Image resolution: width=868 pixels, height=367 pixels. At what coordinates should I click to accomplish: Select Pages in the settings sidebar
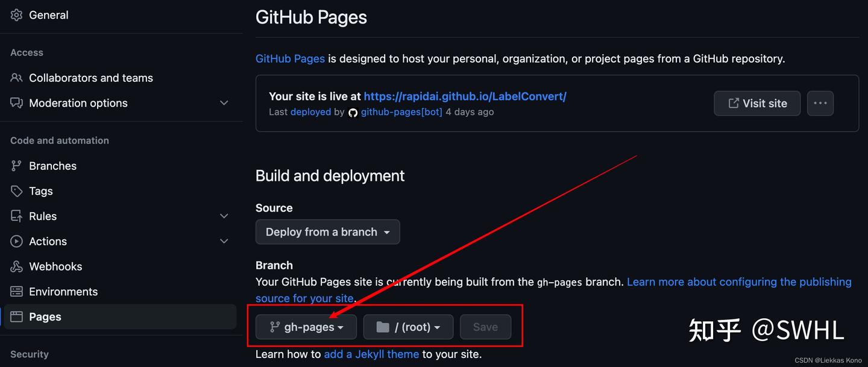pos(45,316)
